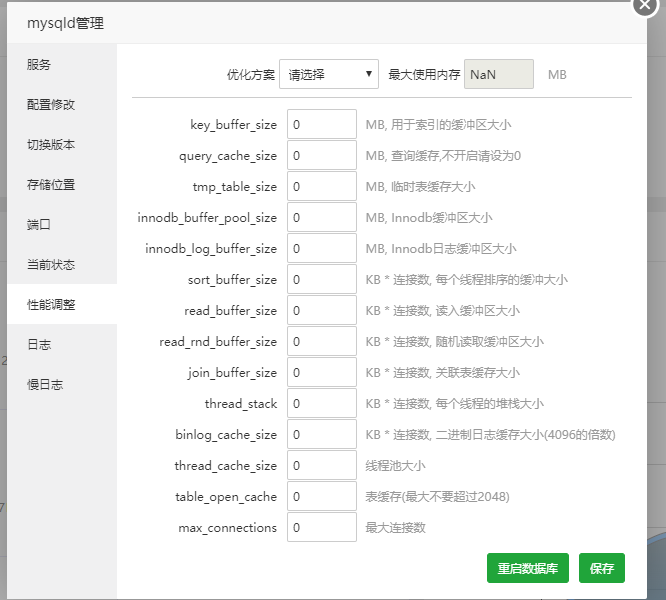The width and height of the screenshot is (666, 600).
Task: Click the '关联表缓存大小' description
Action: coord(478,372)
